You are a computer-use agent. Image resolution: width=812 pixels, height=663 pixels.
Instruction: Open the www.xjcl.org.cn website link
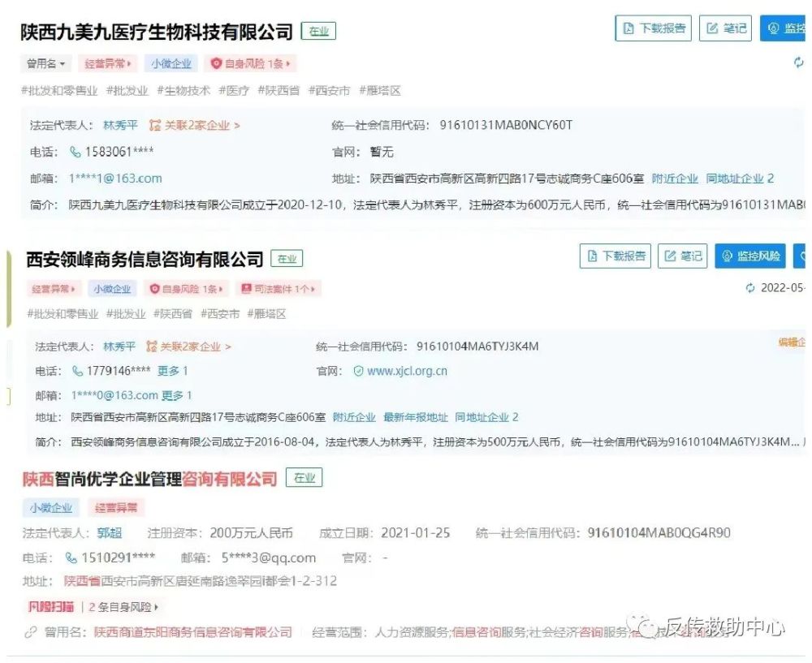407,371
